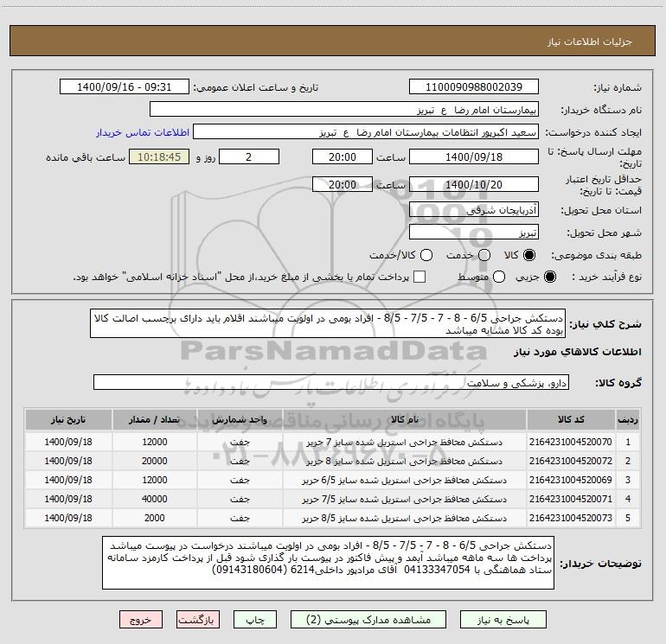Click product code 2164231004520072
This screenshot has height=644, width=666.
[x=571, y=461]
